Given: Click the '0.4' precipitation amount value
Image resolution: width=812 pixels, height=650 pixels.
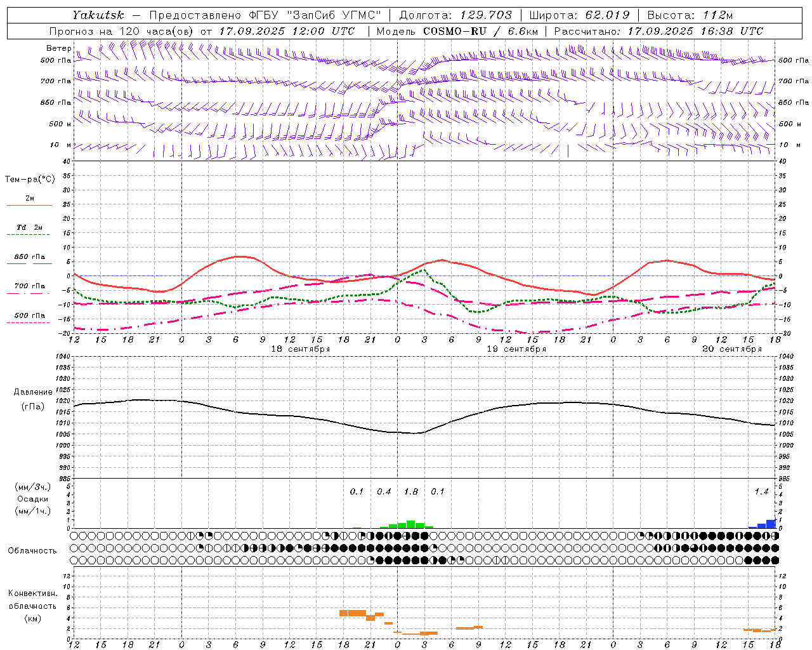Looking at the screenshot, I should (384, 492).
